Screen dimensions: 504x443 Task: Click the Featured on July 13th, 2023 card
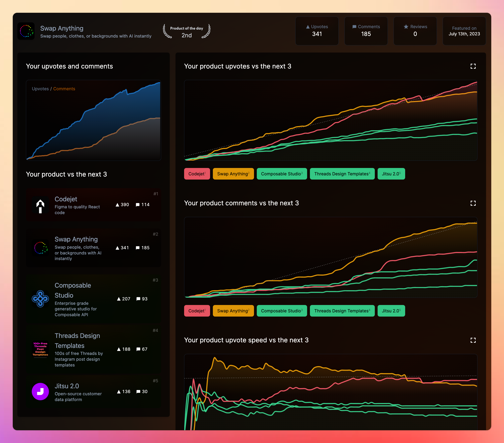click(x=464, y=31)
